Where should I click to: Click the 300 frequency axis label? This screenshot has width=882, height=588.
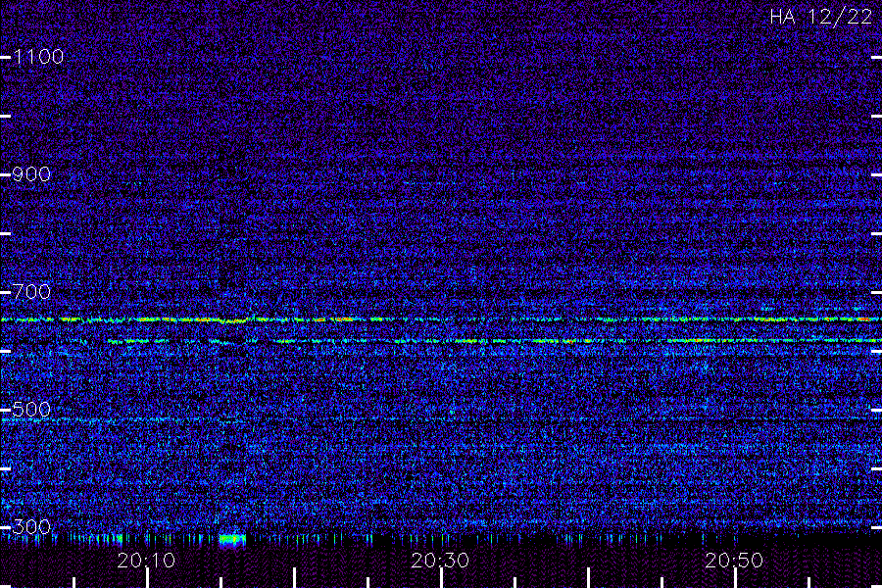(x=31, y=527)
